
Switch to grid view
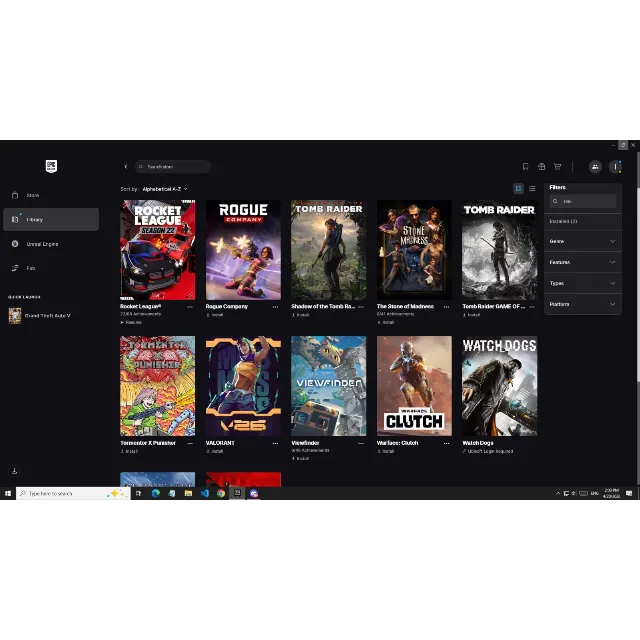click(518, 189)
